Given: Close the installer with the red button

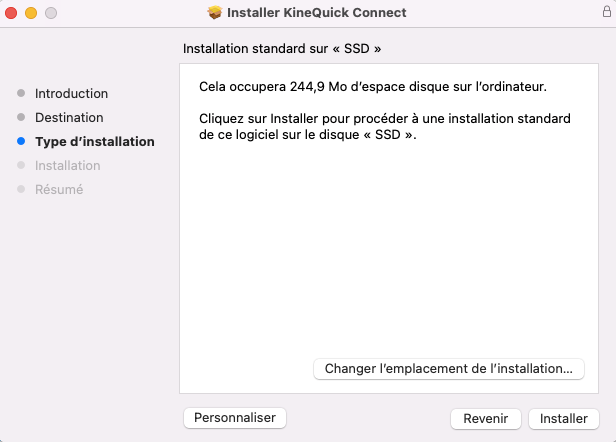Looking at the screenshot, I should 11,13.
